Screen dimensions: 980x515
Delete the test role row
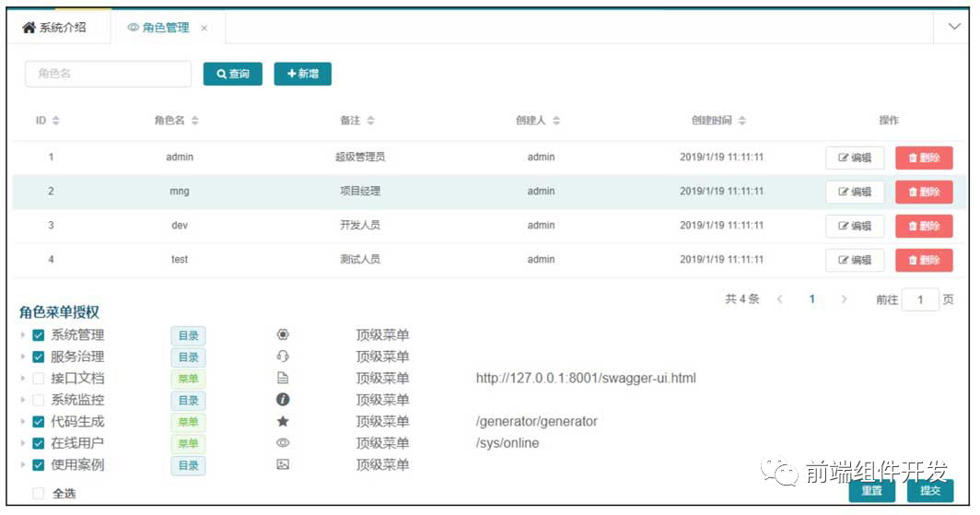924,260
